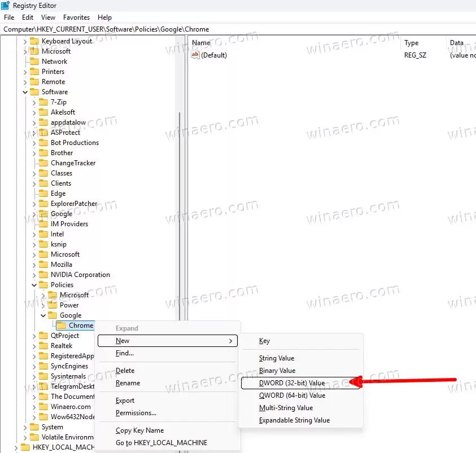Open the Favorites menu

click(76, 17)
